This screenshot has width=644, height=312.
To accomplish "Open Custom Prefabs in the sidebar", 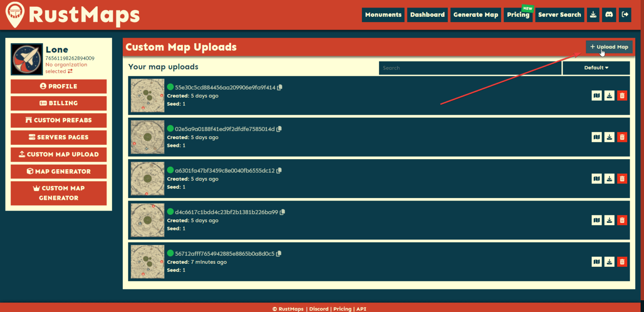I will (59, 120).
